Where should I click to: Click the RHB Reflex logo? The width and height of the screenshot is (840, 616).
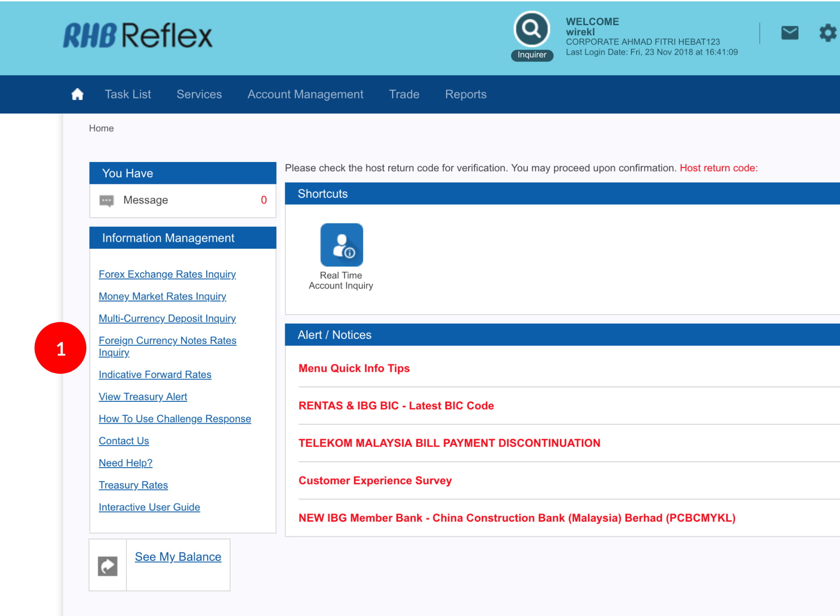click(138, 36)
